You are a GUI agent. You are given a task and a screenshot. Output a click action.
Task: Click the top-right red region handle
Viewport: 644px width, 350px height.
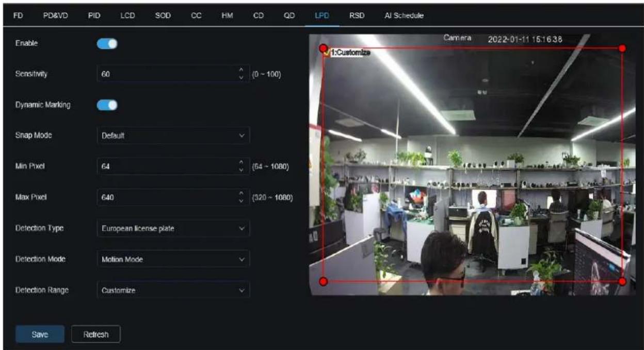pos(622,48)
